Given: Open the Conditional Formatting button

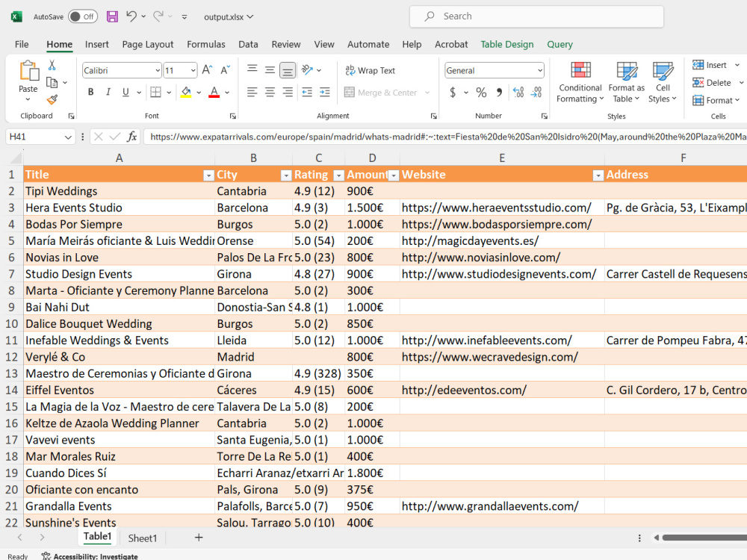Looking at the screenshot, I should 580,82.
